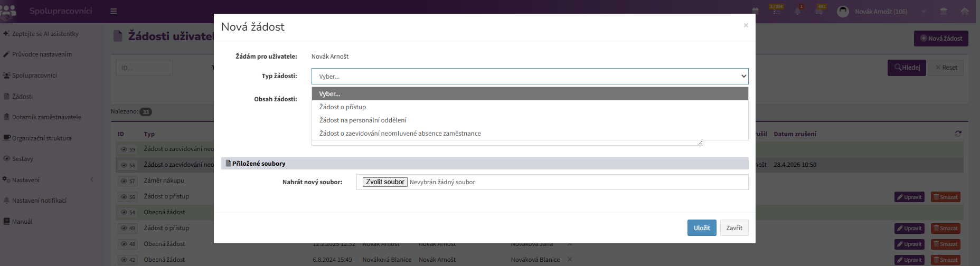
Task: Open the Typ žádosti combo box
Action: click(530, 76)
